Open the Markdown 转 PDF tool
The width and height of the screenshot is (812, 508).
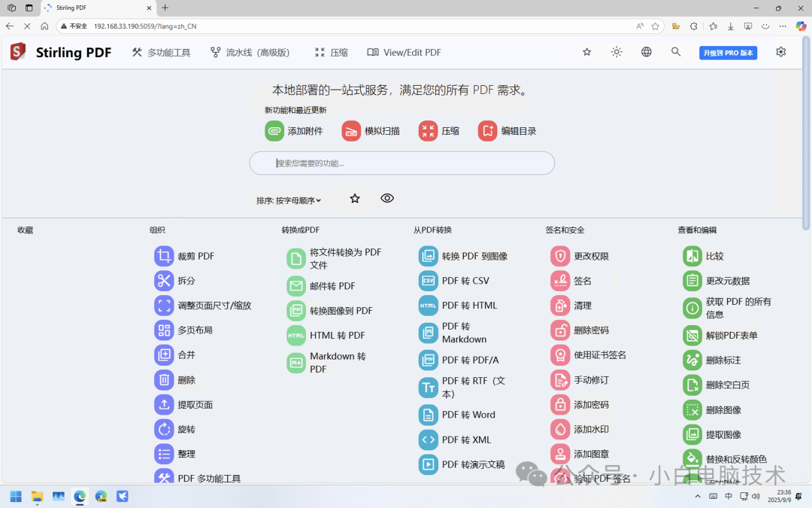pyautogui.click(x=327, y=362)
